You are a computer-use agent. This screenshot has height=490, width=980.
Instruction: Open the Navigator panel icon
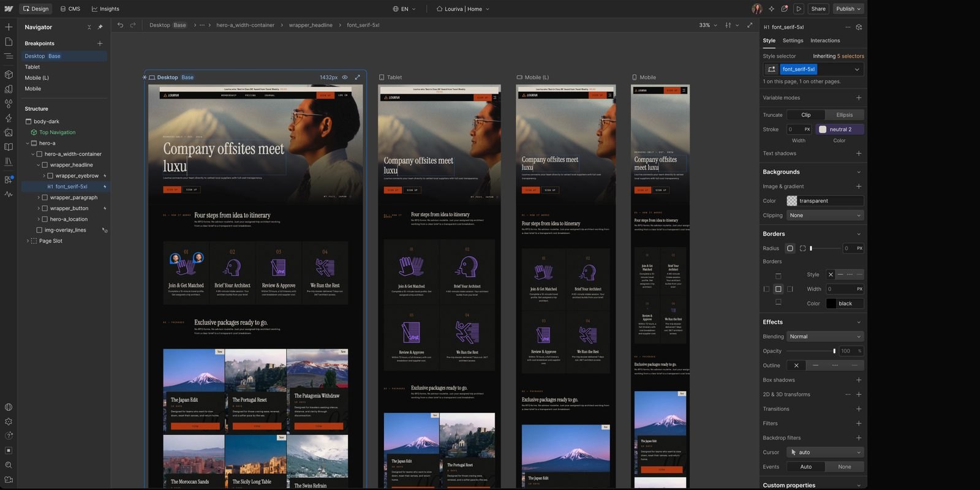[9, 56]
